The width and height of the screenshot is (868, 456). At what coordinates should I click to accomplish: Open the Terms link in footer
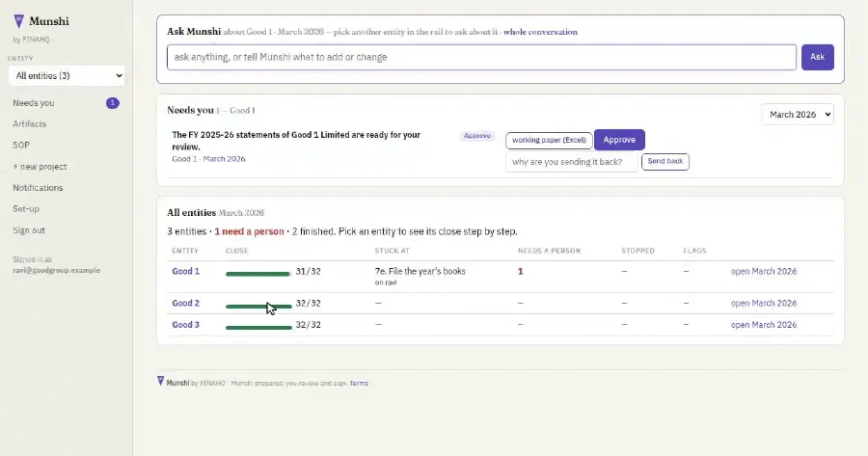pos(359,383)
